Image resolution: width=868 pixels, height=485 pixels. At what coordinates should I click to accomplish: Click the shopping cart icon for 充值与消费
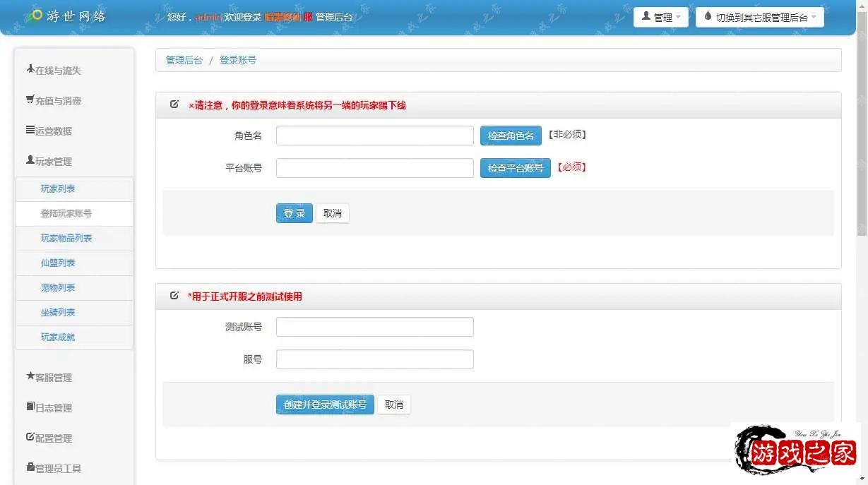point(30,100)
